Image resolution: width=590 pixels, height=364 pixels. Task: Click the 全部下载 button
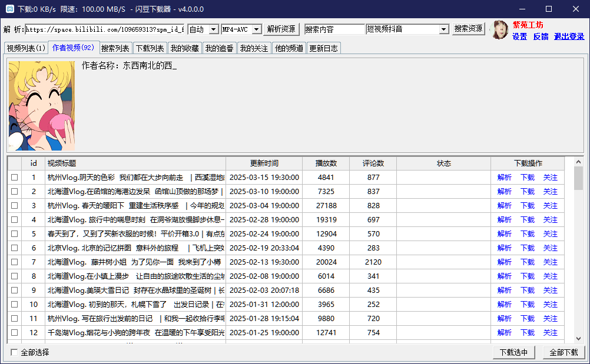(x=564, y=352)
